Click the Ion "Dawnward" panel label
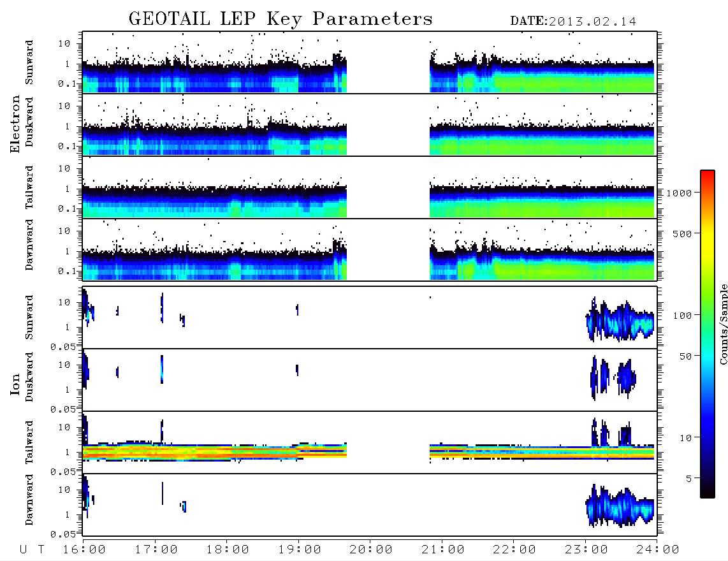The height and width of the screenshot is (561, 728). coord(29,500)
